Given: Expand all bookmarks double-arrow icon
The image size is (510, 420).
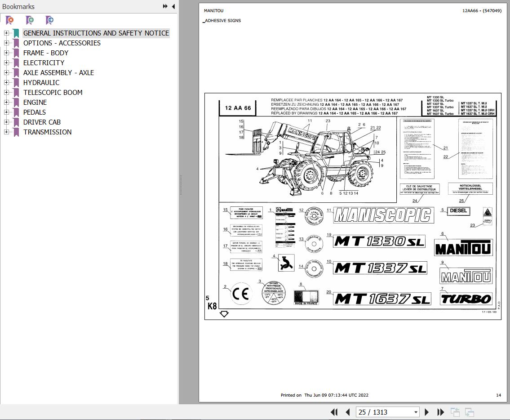Looking at the screenshot, I should 165,6.
